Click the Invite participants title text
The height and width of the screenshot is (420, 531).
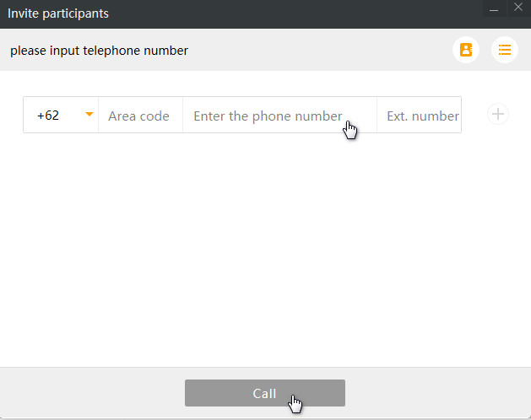(58, 13)
